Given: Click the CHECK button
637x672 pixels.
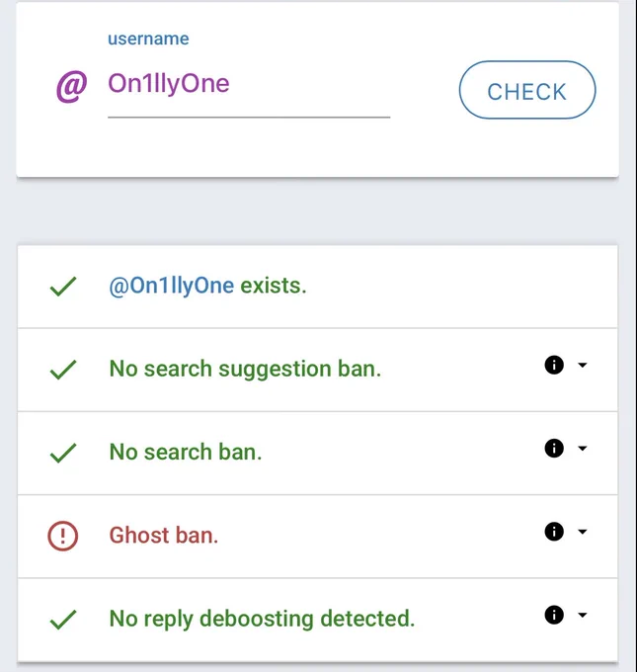Looking at the screenshot, I should pyautogui.click(x=527, y=90).
